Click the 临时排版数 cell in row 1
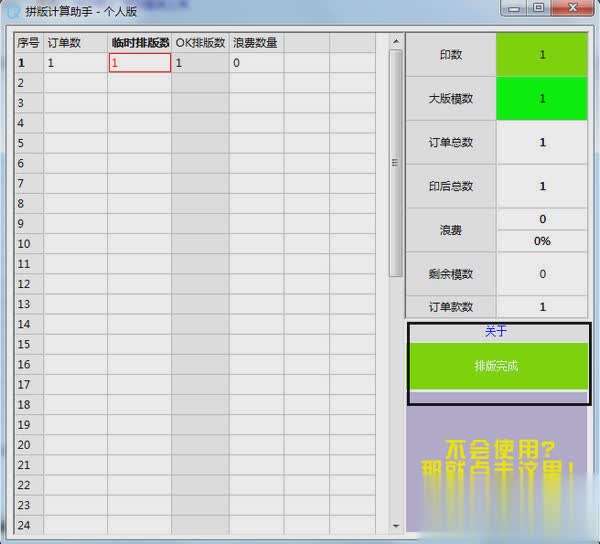 tap(139, 63)
